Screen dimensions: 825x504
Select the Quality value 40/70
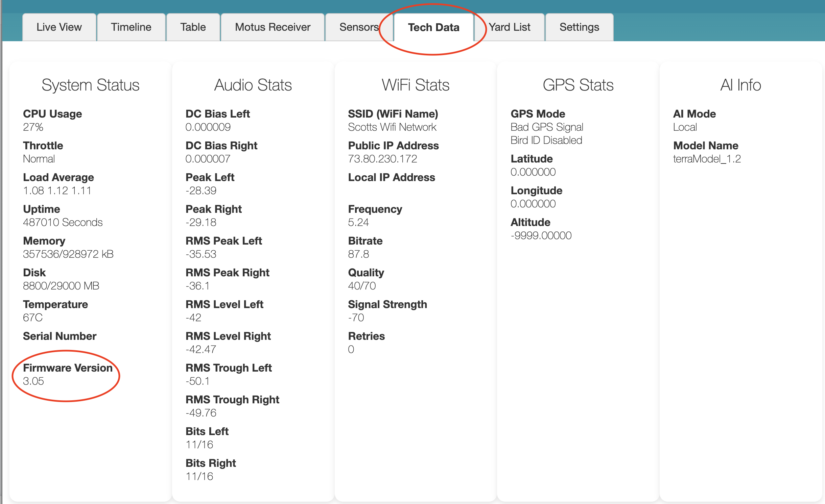coord(362,286)
